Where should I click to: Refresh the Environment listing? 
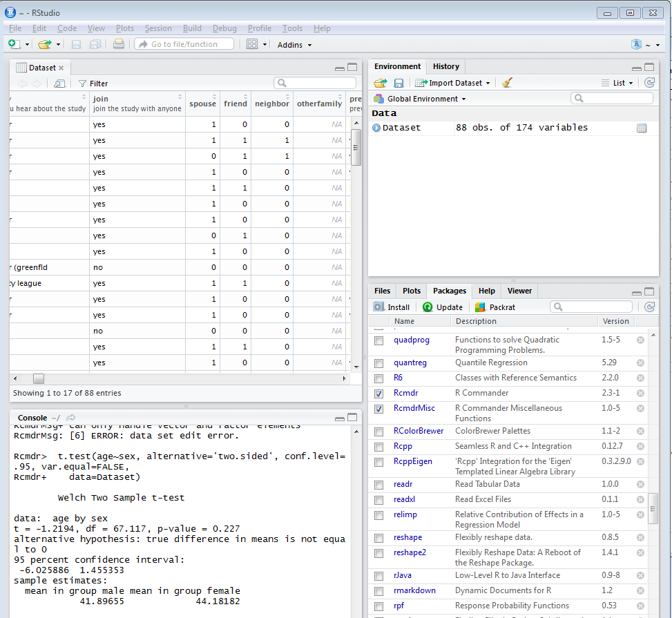[x=649, y=81]
